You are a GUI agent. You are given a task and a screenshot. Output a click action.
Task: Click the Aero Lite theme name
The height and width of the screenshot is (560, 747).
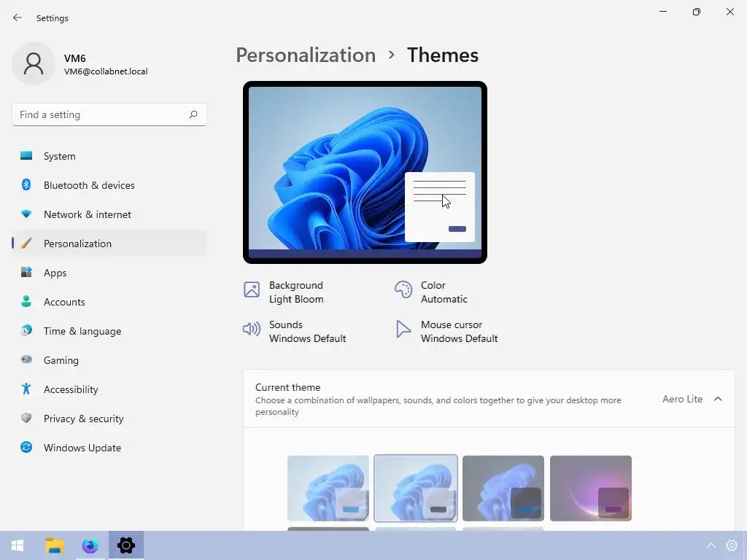[682, 399]
